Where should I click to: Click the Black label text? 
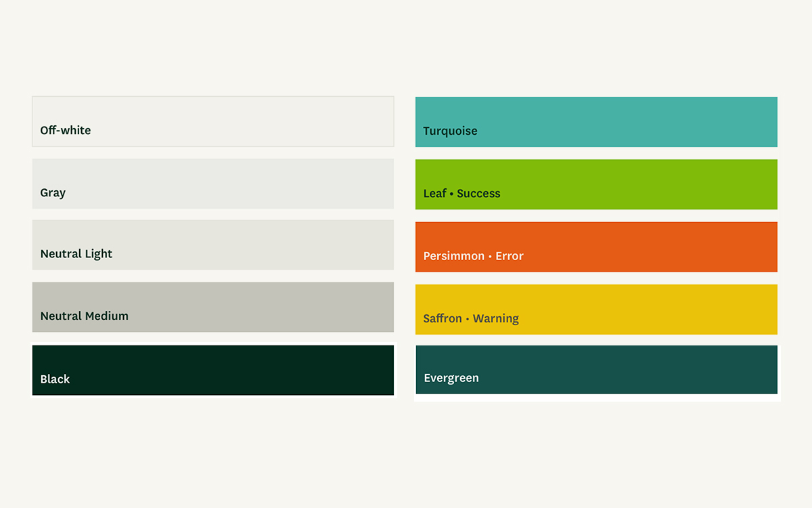click(55, 379)
